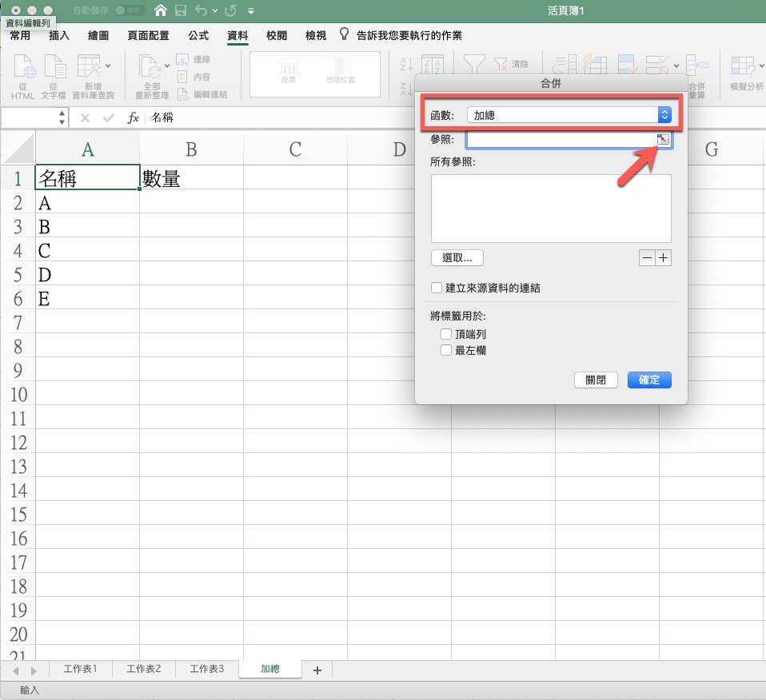Open the 函數 dropdown showing 加總
Screen dimensions: 766x700
(x=569, y=115)
